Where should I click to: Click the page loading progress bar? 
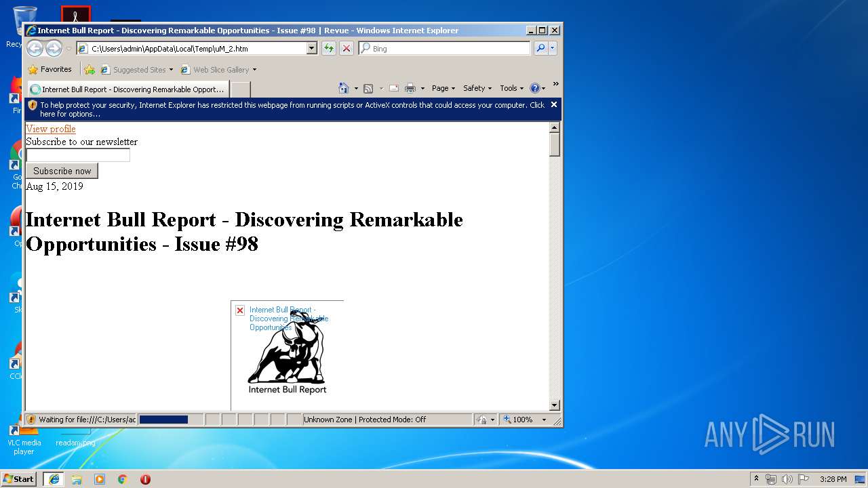pos(171,420)
